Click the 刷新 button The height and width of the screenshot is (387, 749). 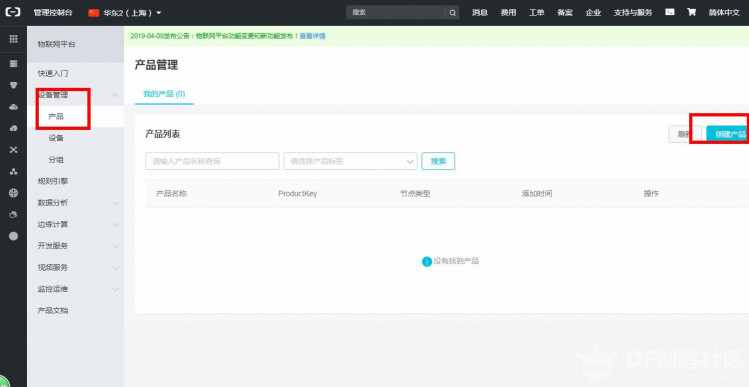685,134
